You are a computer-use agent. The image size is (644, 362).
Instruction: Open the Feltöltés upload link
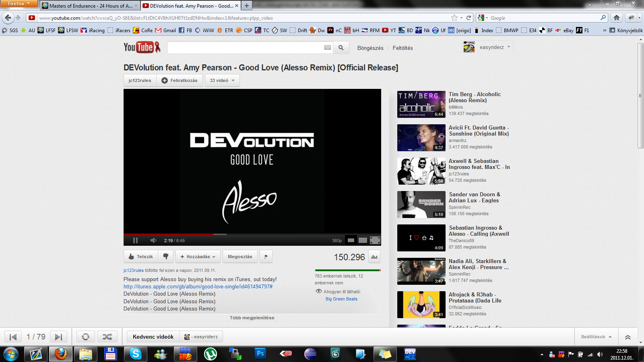(x=402, y=48)
